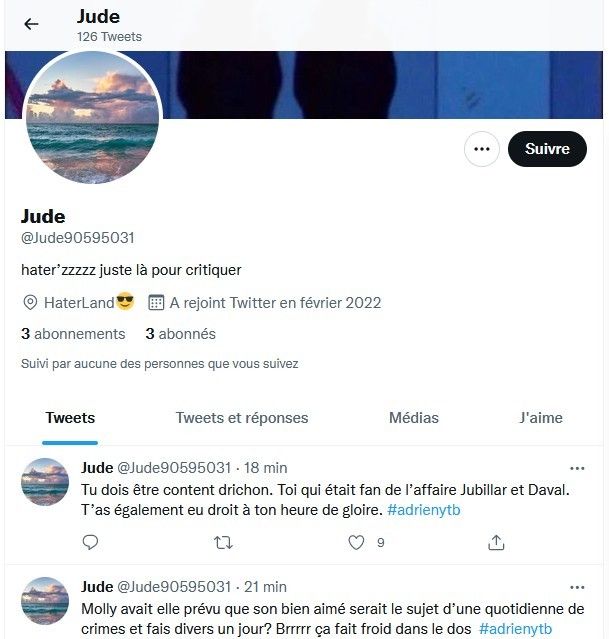Open more options on 18 min tweet

pos(577,469)
